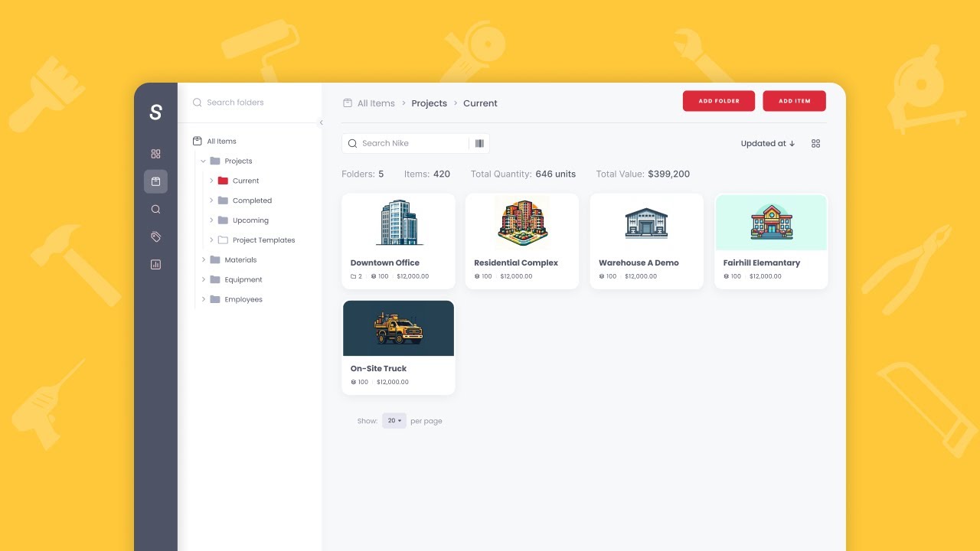Click the barcode scanner icon in the search bar
This screenshot has width=980, height=551.
(x=479, y=143)
